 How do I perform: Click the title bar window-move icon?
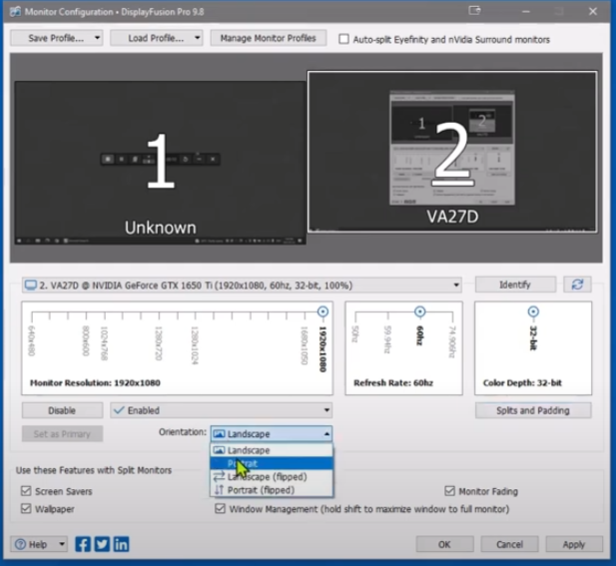pyautogui.click(x=475, y=11)
